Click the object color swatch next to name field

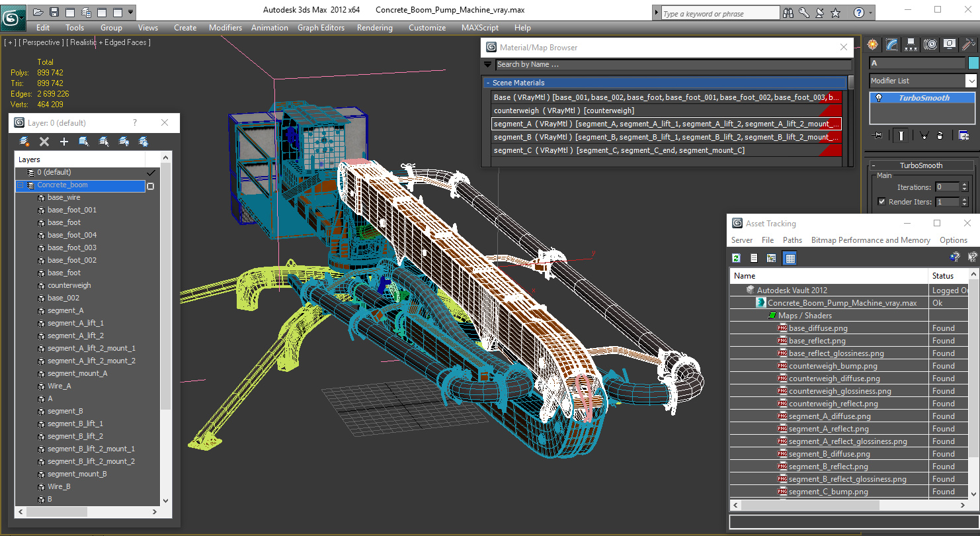[973, 63]
